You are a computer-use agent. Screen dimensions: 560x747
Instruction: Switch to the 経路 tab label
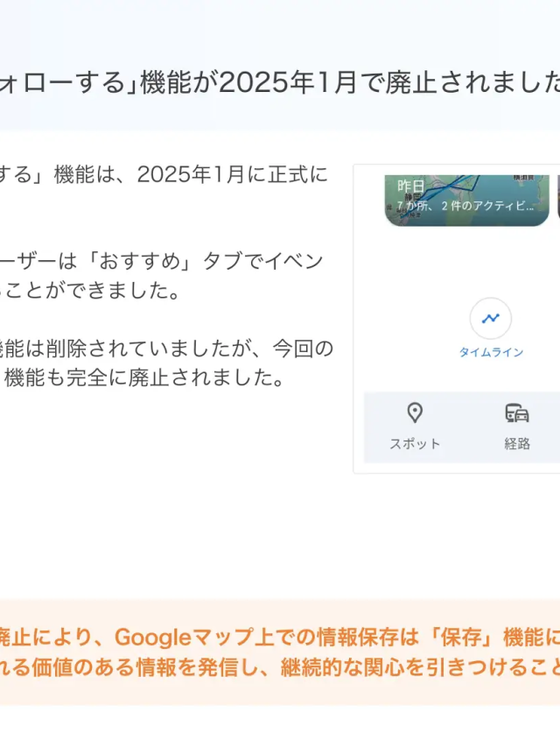point(517,443)
